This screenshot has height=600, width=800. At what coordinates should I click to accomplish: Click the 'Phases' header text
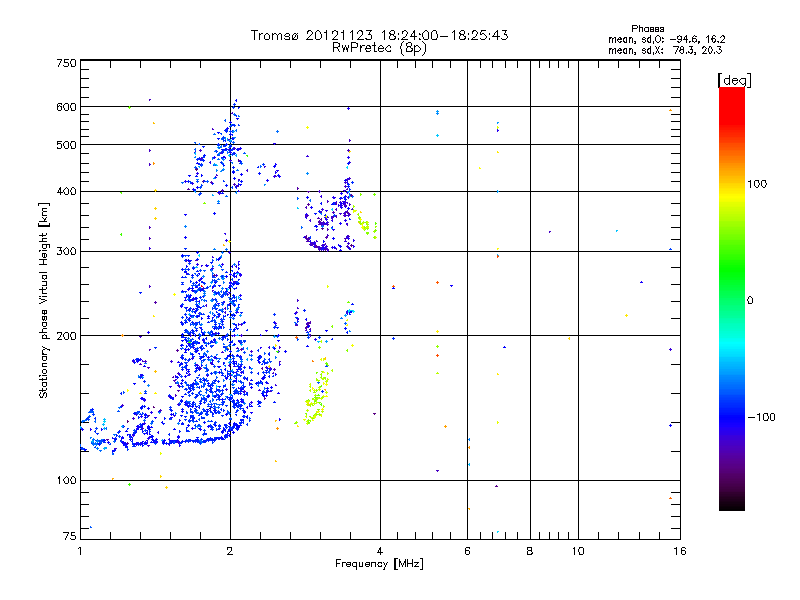647,29
